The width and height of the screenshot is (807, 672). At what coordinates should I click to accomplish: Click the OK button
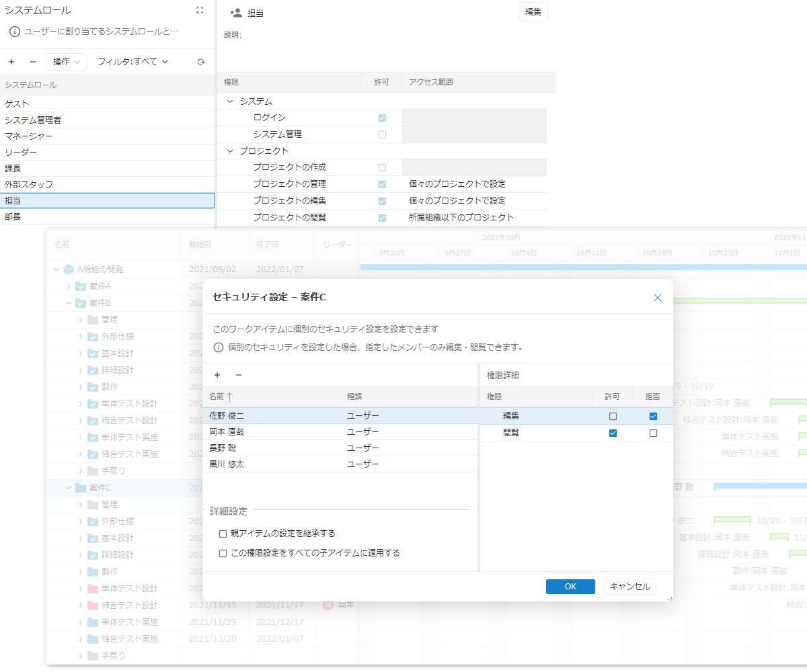(x=570, y=587)
